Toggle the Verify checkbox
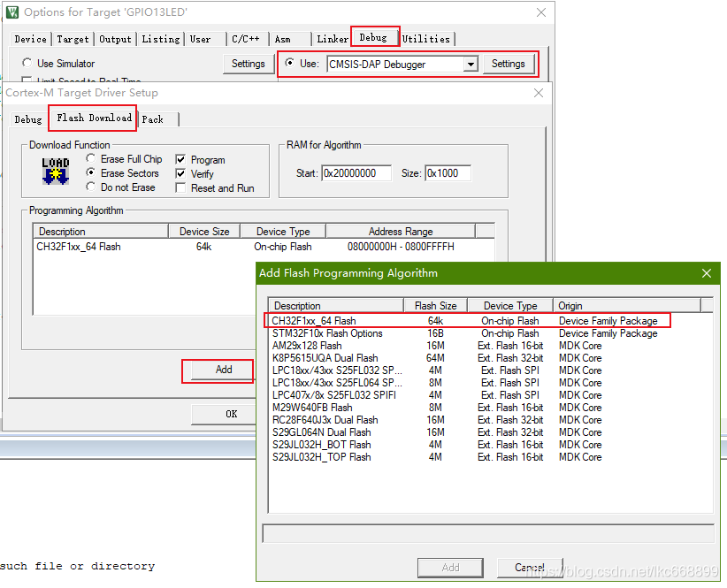This screenshot has height=588, width=727. tap(180, 174)
